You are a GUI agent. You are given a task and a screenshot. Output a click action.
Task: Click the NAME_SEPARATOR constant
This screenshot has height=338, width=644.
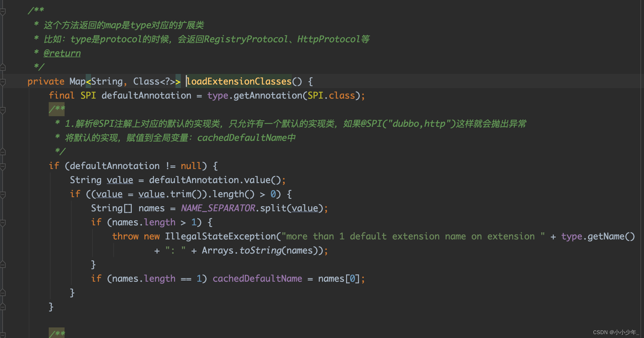[218, 208]
